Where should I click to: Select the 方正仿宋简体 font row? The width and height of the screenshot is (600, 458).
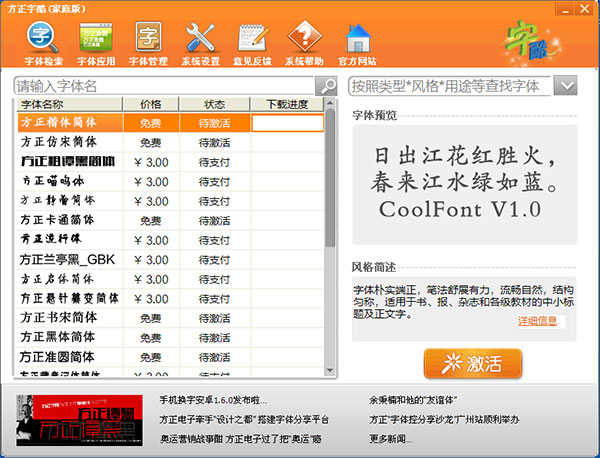[x=171, y=142]
